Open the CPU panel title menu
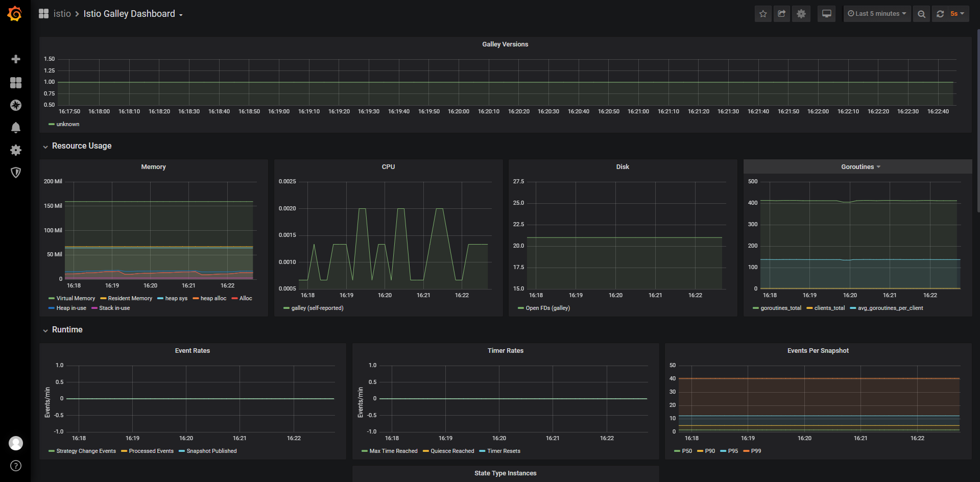 click(x=388, y=167)
